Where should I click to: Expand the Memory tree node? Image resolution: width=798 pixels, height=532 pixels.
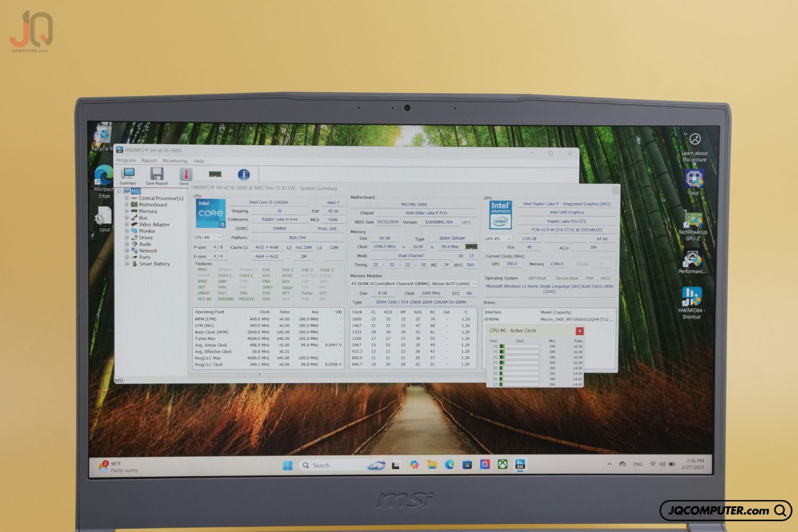coord(127,211)
